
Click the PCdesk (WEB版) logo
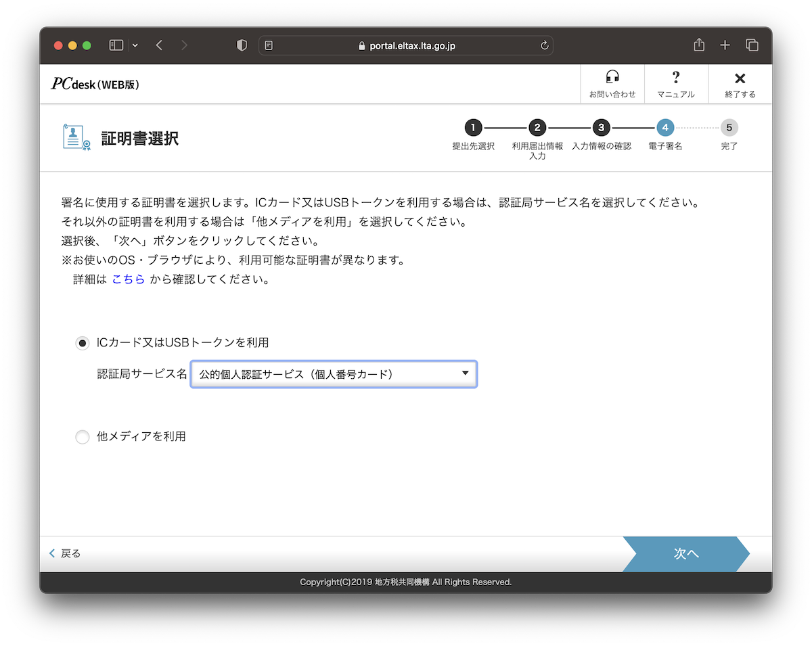point(95,85)
